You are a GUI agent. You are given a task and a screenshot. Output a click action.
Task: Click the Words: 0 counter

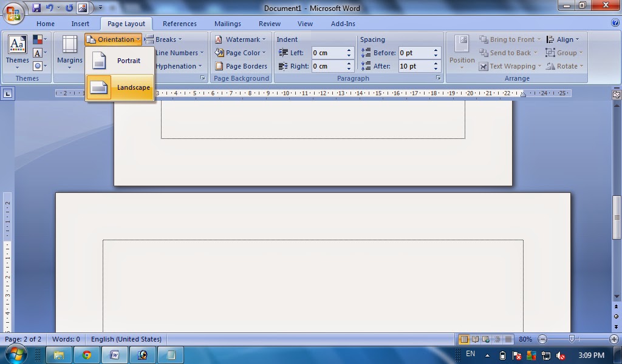tap(66, 339)
